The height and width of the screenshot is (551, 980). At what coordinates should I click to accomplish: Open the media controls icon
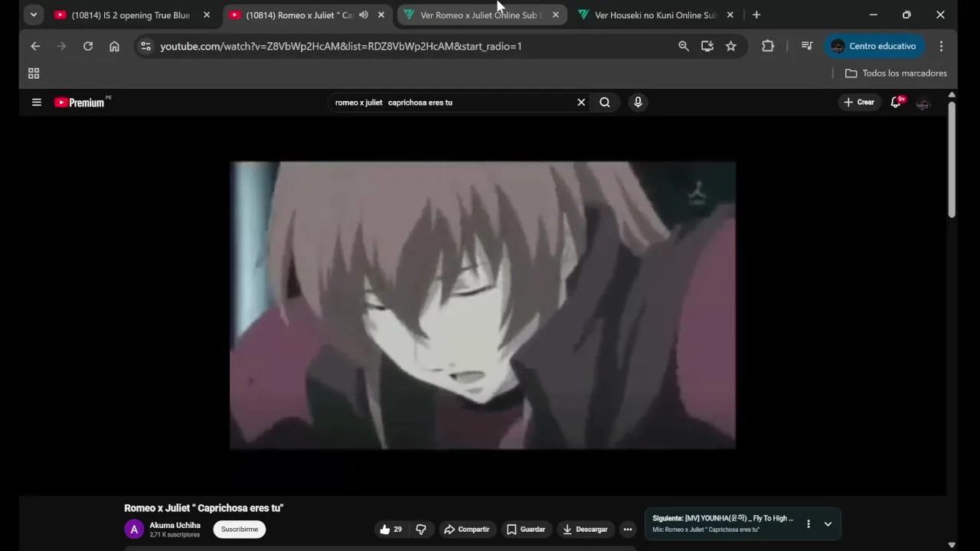[807, 46]
